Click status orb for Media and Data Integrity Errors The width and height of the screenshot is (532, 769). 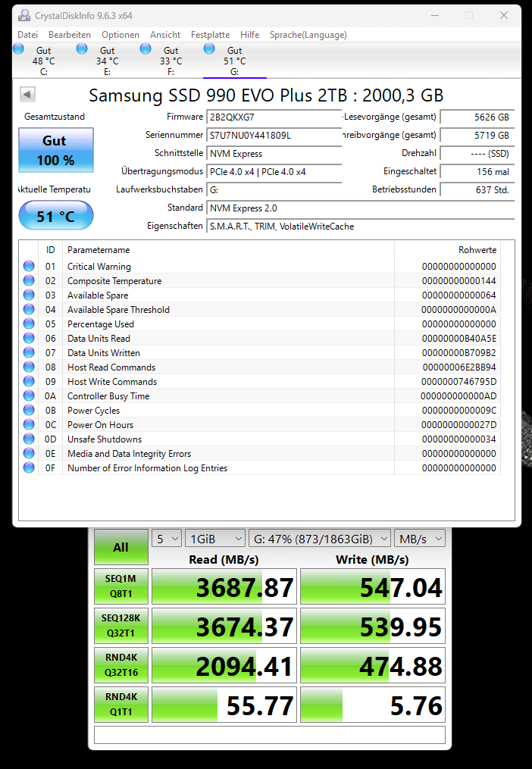point(29,453)
